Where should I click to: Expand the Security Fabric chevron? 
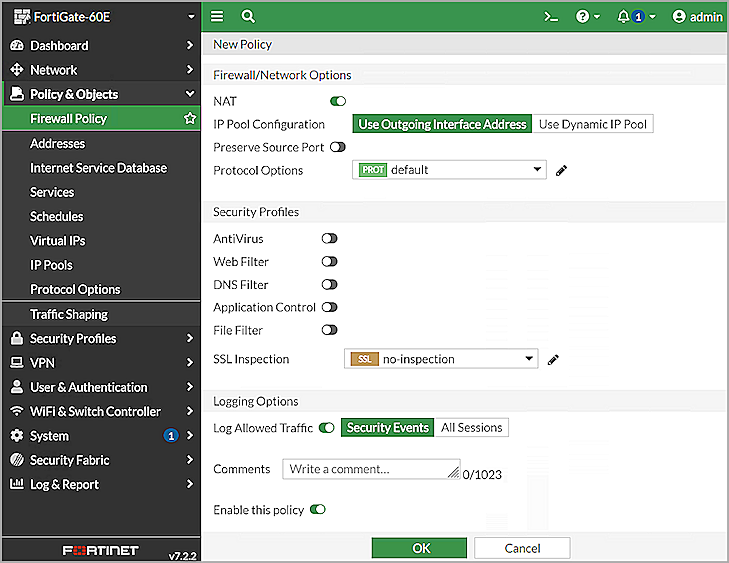[189, 459]
